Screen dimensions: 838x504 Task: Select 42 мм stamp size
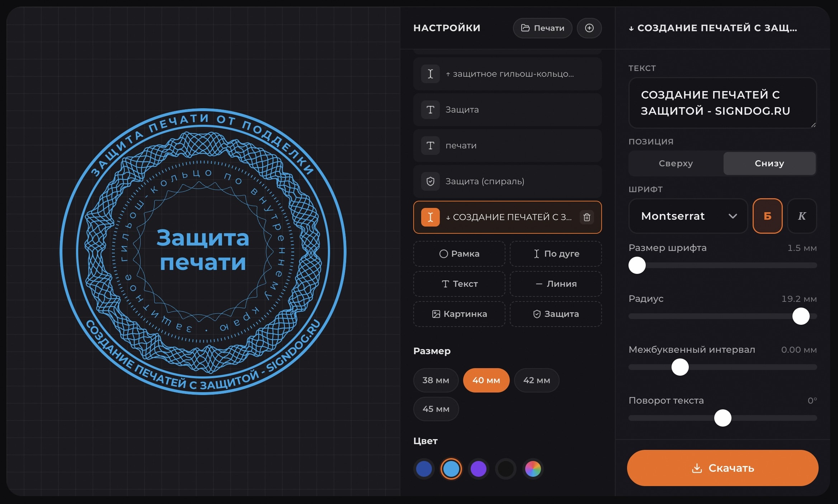(x=537, y=380)
